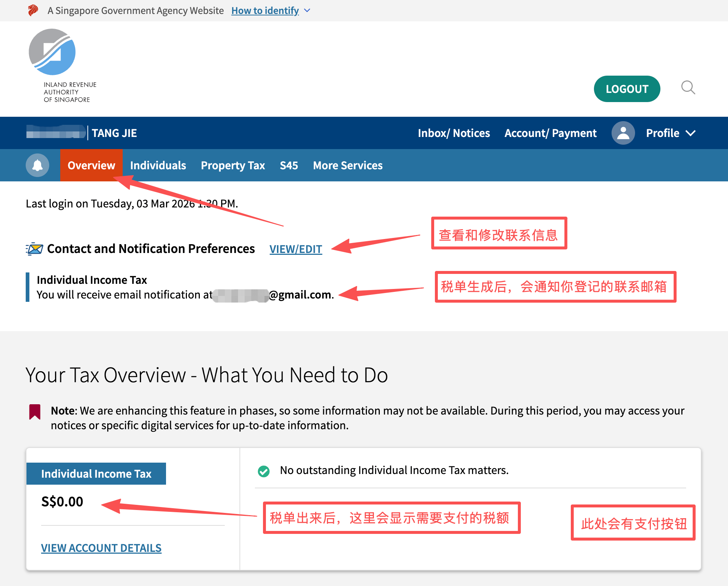Screen dimensions: 728x586
Task: Click the green checkmark status icon
Action: 264,471
